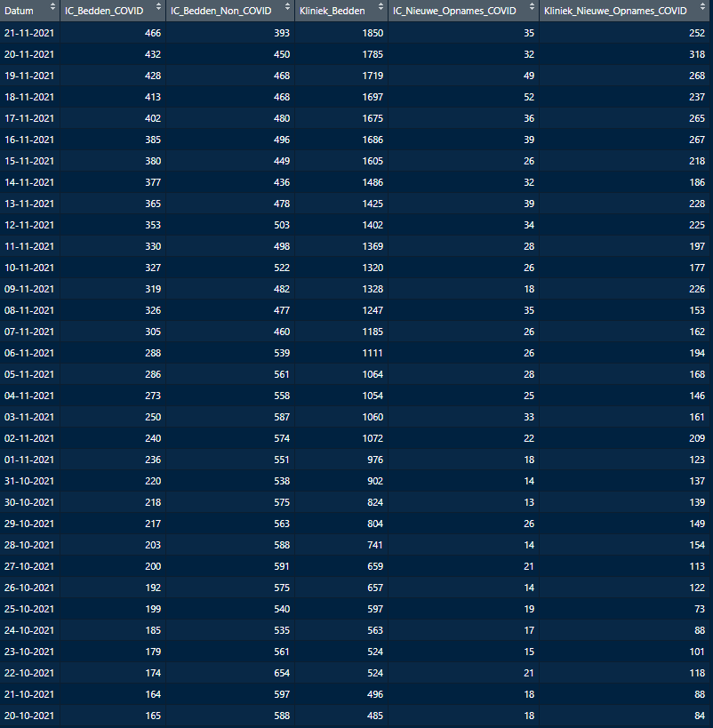Select the Kliniek_Nieuwe_Opnames_COVID header label

coord(615,11)
